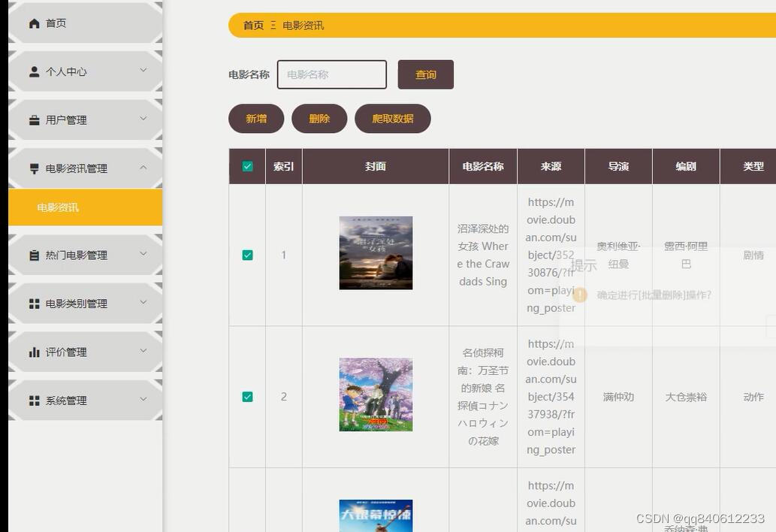Click the person icon for 个人中心
Screen dimensions: 776x532
[x=34, y=71]
